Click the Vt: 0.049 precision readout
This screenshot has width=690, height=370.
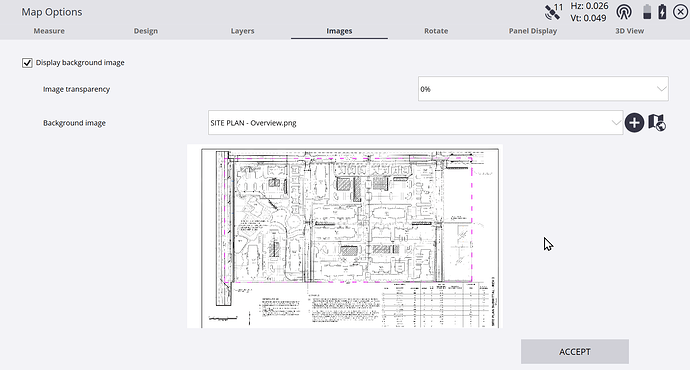[588, 18]
